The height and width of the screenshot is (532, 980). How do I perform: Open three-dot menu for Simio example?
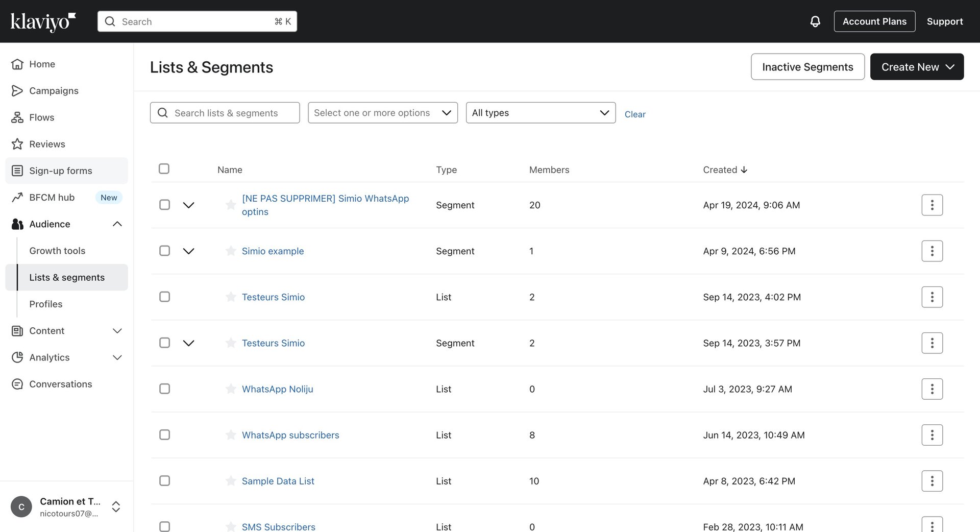pos(932,251)
